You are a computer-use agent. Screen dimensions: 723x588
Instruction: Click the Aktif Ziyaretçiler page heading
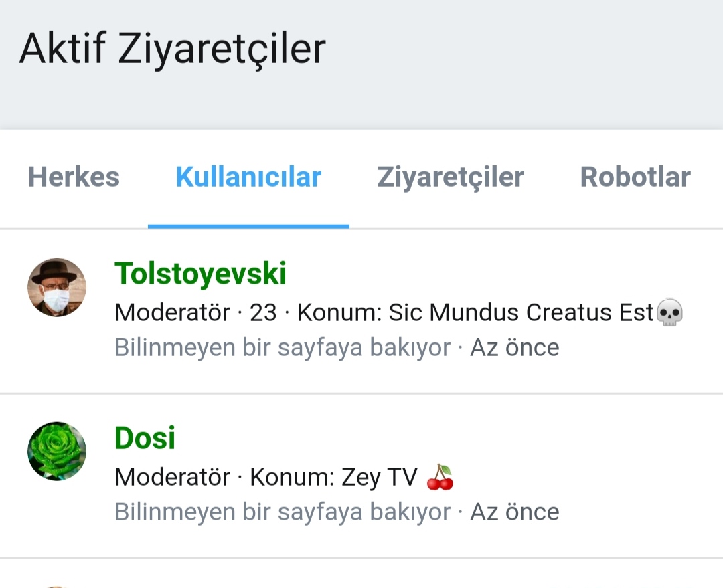(x=173, y=48)
